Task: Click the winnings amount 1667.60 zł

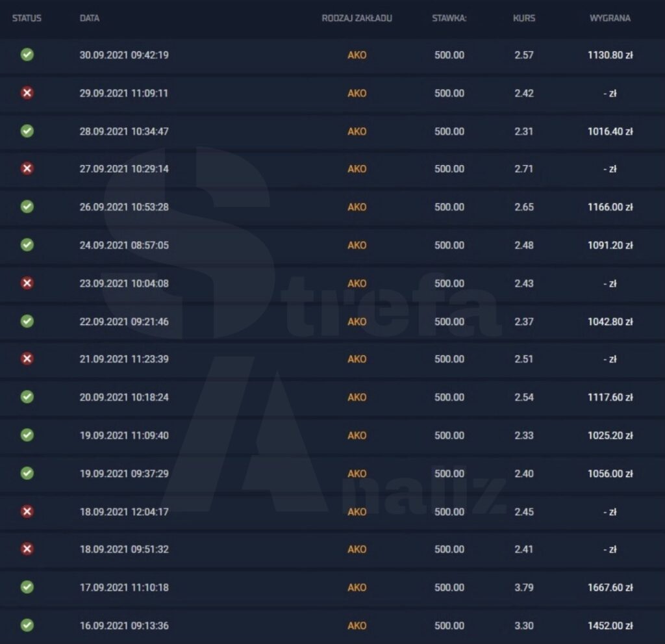Action: [610, 587]
